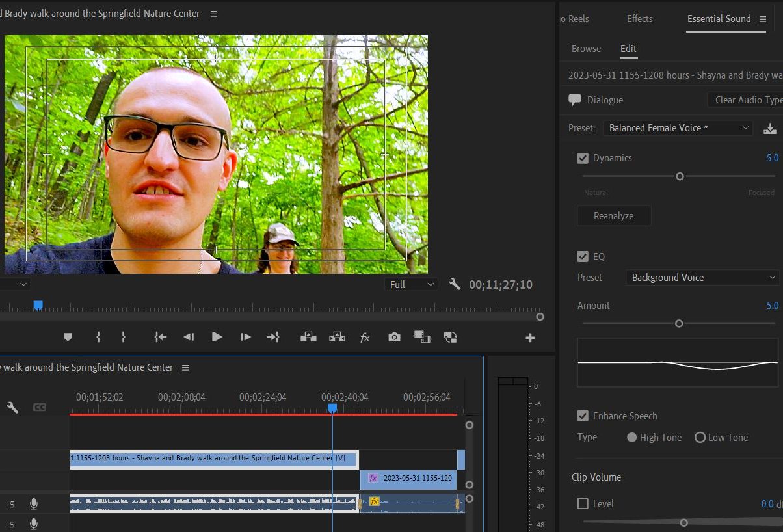Toggle the global FX mute button

365,338
